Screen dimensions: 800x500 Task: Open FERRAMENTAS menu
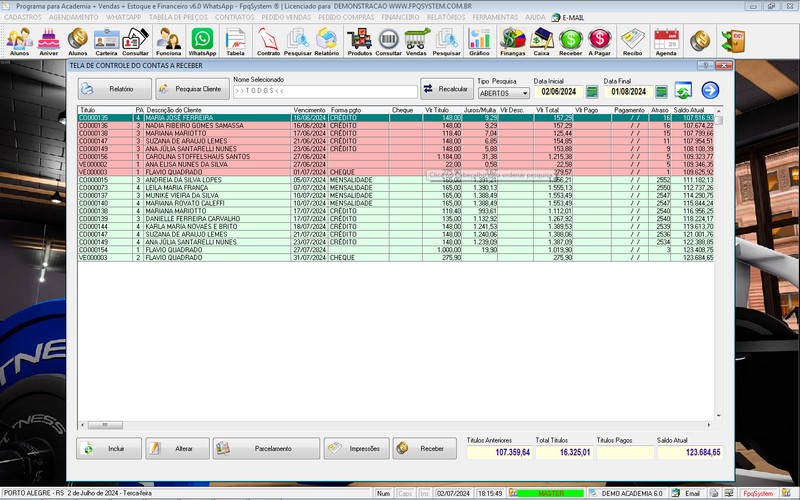tap(495, 17)
